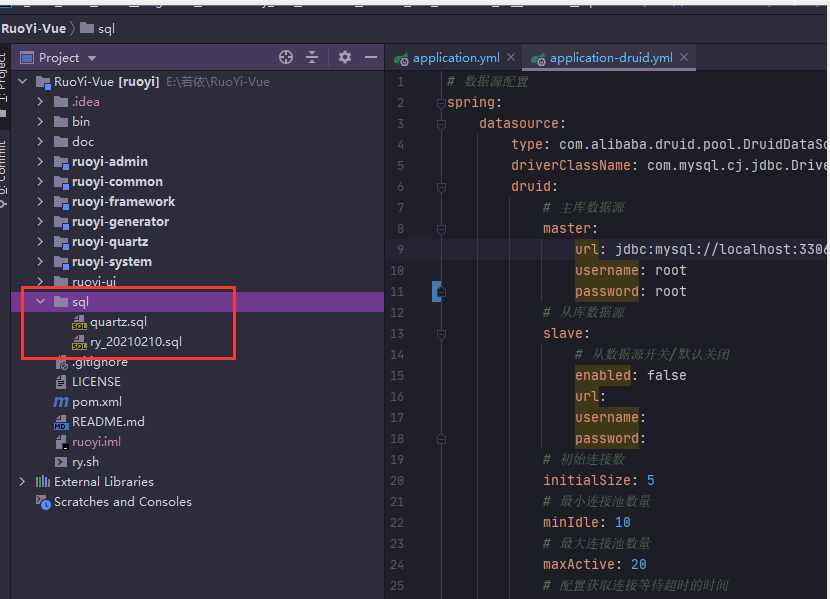Click the External Libraries icon
The width and height of the screenshot is (830, 599).
[x=43, y=482]
